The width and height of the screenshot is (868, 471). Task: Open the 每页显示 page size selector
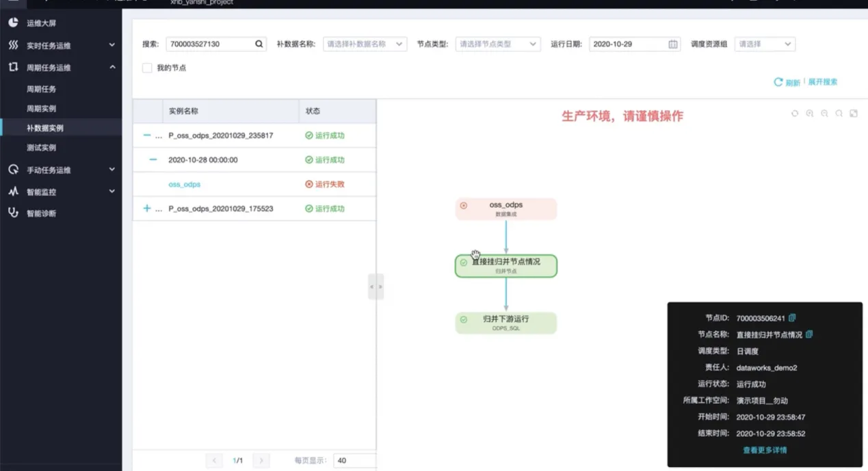354,461
